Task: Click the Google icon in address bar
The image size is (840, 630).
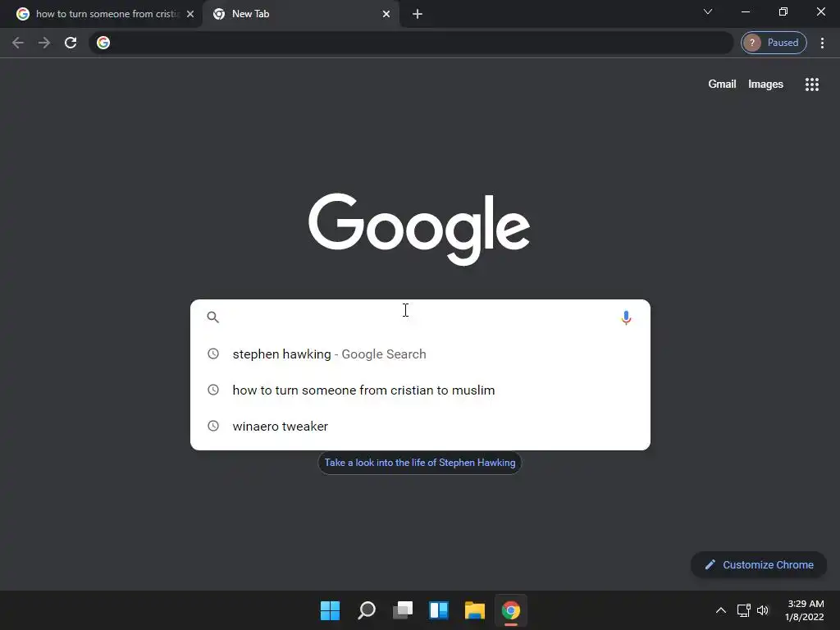Action: [103, 43]
